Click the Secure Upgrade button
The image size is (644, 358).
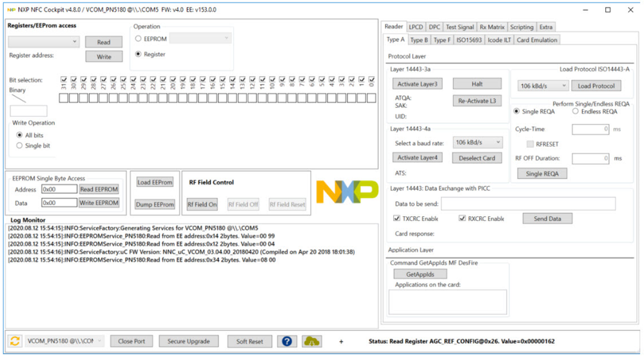click(188, 341)
